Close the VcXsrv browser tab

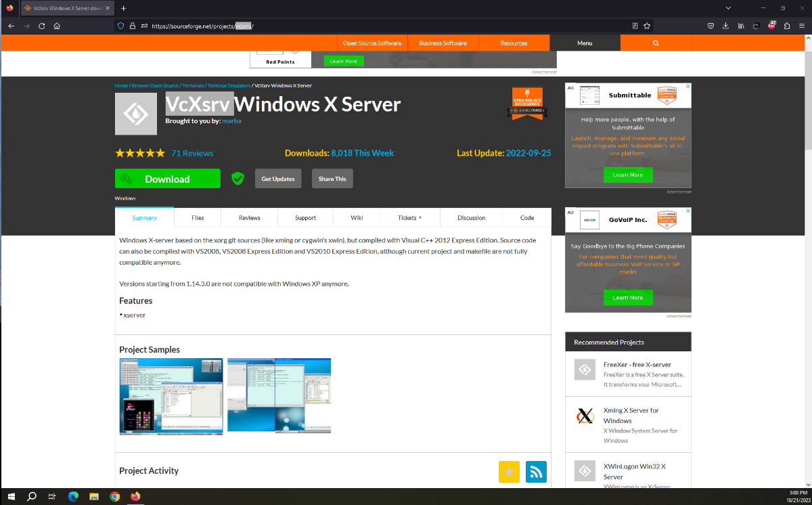[108, 8]
